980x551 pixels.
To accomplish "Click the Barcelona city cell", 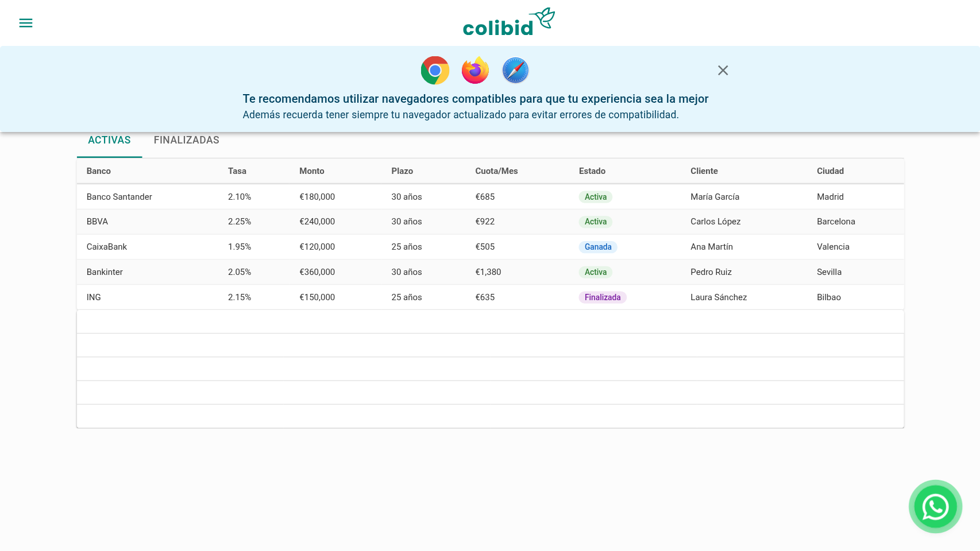I will click(836, 222).
